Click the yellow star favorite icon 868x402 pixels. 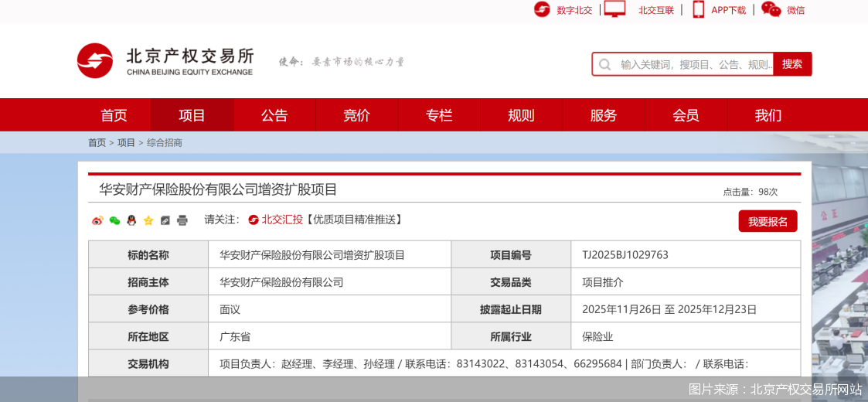tap(148, 220)
